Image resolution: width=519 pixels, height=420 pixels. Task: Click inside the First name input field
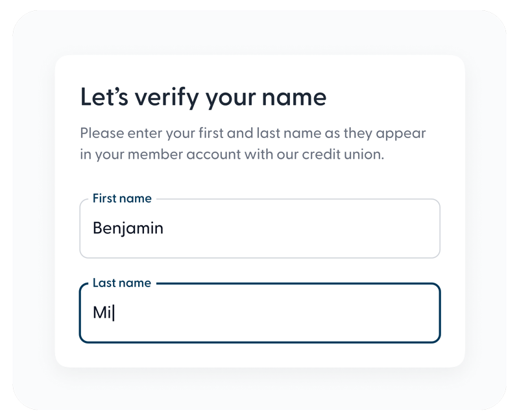(259, 228)
